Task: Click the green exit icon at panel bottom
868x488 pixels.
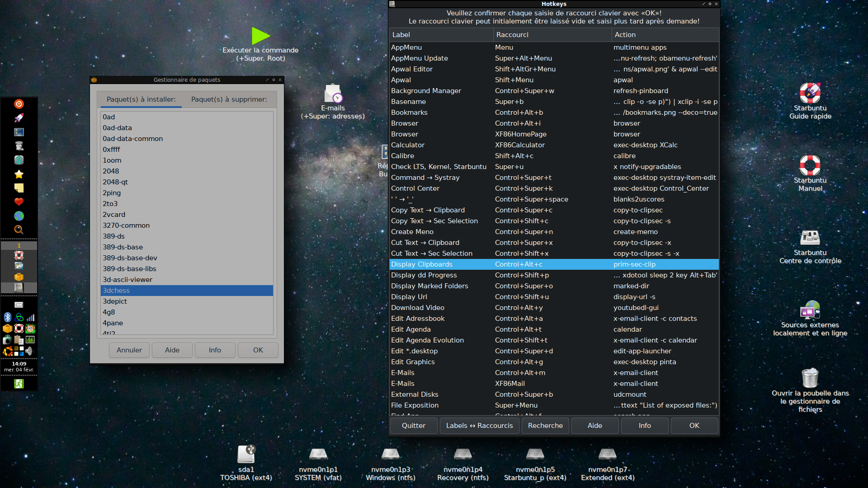Action: (19, 384)
